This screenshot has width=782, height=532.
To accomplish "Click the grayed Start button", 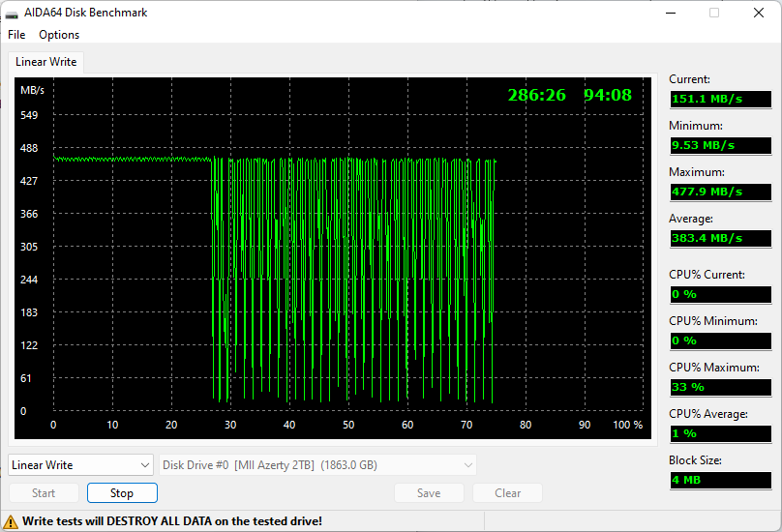I will (x=44, y=493).
